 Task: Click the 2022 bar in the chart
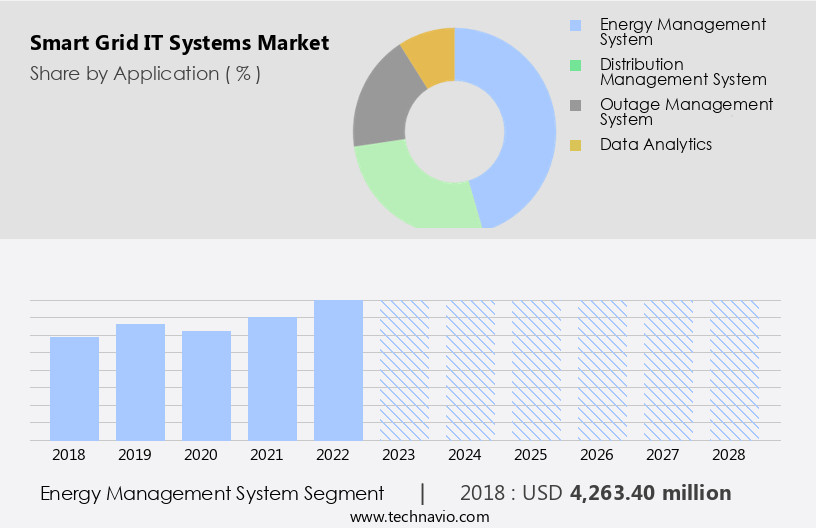[x=338, y=370]
